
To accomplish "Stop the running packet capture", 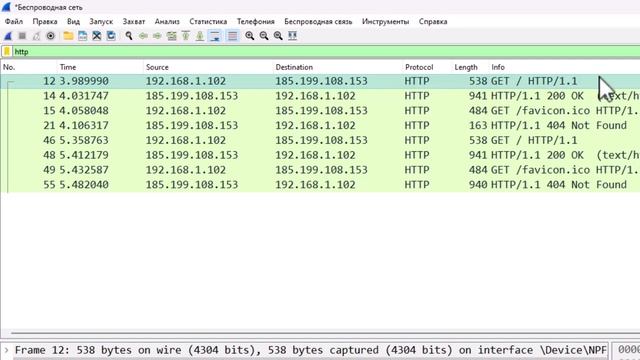I will pos(22,36).
